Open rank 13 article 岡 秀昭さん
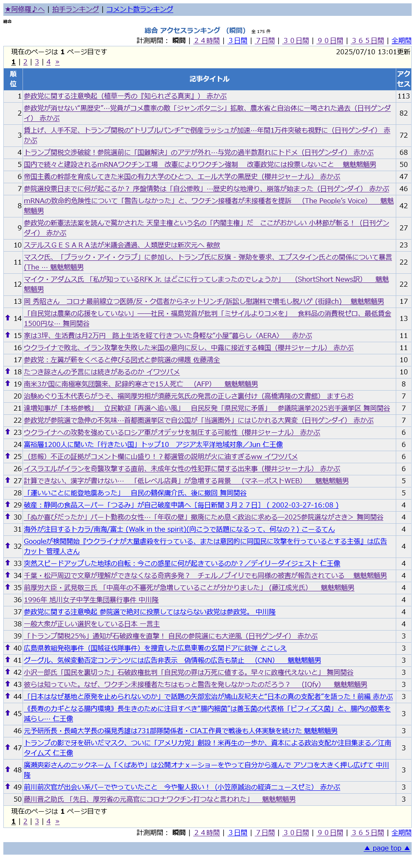 pyautogui.click(x=204, y=301)
